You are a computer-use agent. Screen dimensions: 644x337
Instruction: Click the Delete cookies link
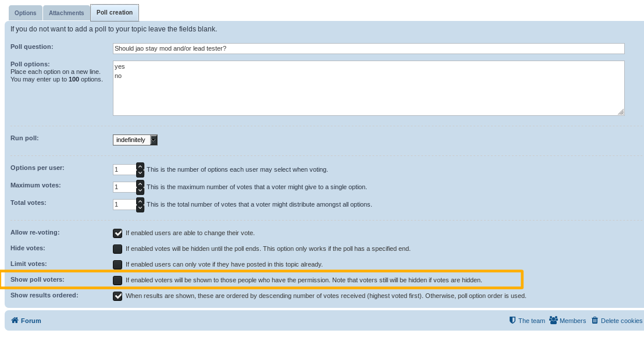[621, 321]
